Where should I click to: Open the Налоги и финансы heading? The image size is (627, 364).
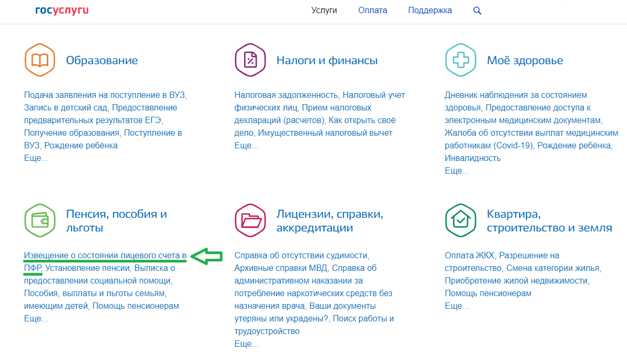pyautogui.click(x=327, y=60)
